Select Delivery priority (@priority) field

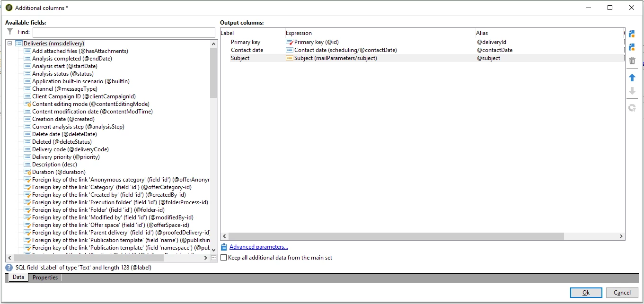point(66,157)
